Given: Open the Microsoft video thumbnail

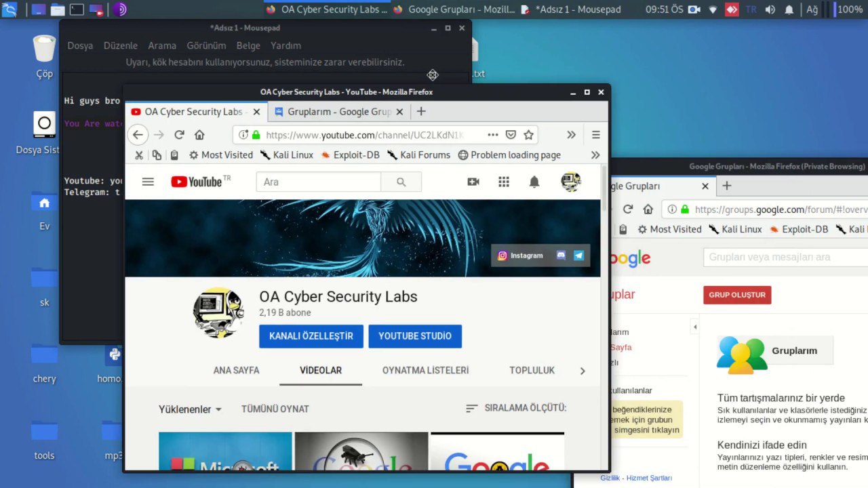Looking at the screenshot, I should [225, 451].
